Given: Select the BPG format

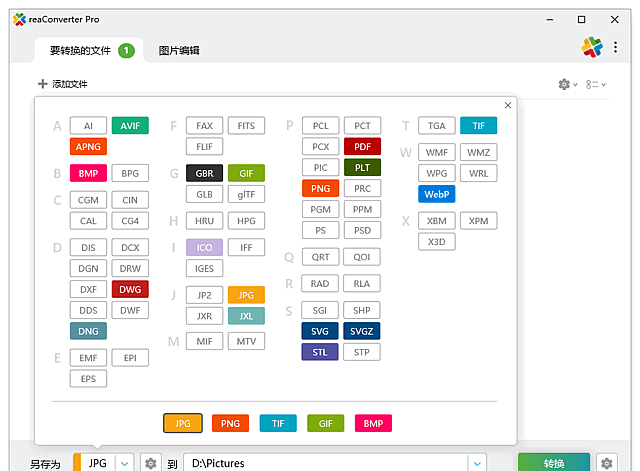Looking at the screenshot, I should pyautogui.click(x=130, y=173).
